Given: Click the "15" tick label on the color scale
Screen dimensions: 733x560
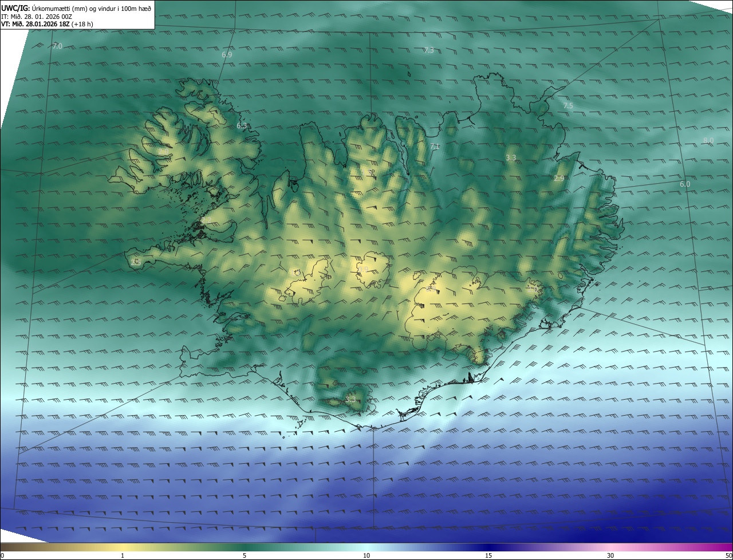Looking at the screenshot, I should click(x=488, y=555).
